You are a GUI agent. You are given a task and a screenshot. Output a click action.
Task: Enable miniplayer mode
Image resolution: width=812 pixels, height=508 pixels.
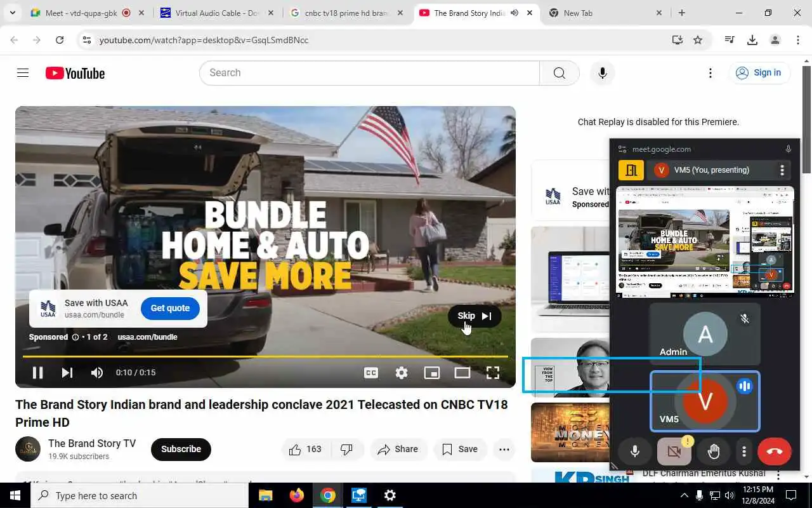click(x=432, y=373)
